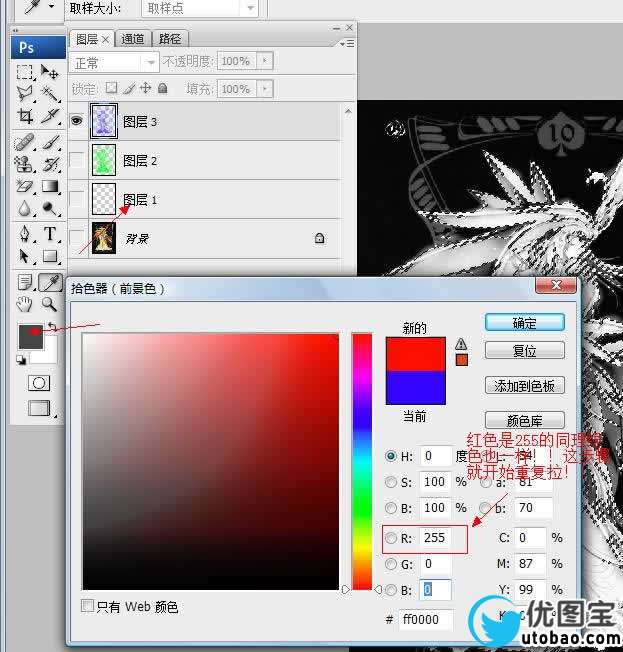The height and width of the screenshot is (652, 623).
Task: Select the Blur tool
Action: tap(25, 208)
